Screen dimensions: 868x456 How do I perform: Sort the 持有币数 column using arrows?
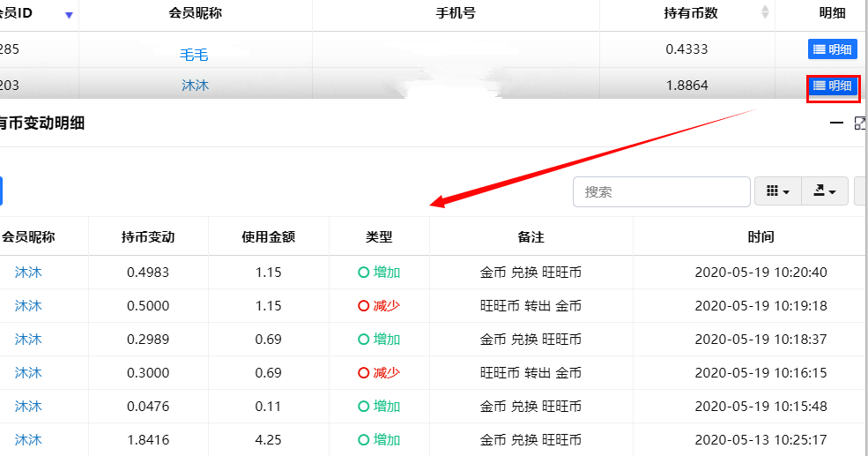tap(765, 12)
